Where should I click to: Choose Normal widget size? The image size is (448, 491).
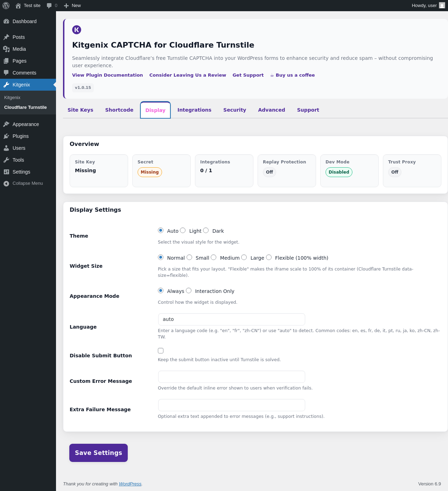pyautogui.click(x=161, y=257)
